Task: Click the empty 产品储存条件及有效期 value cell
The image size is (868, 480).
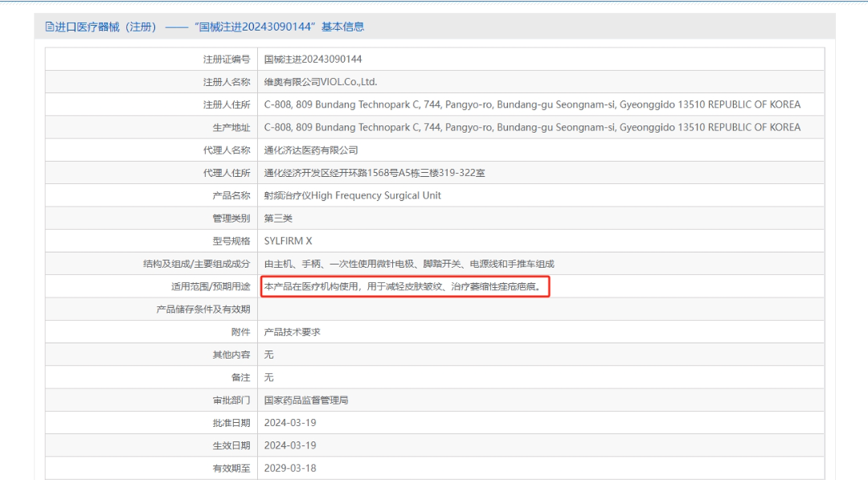Action: tap(540, 309)
